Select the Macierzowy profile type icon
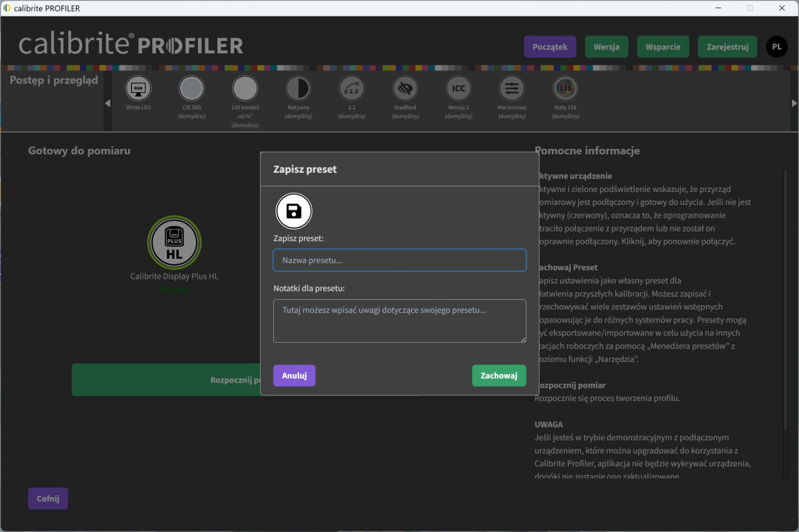Image resolution: width=799 pixels, height=532 pixels. pyautogui.click(x=512, y=89)
